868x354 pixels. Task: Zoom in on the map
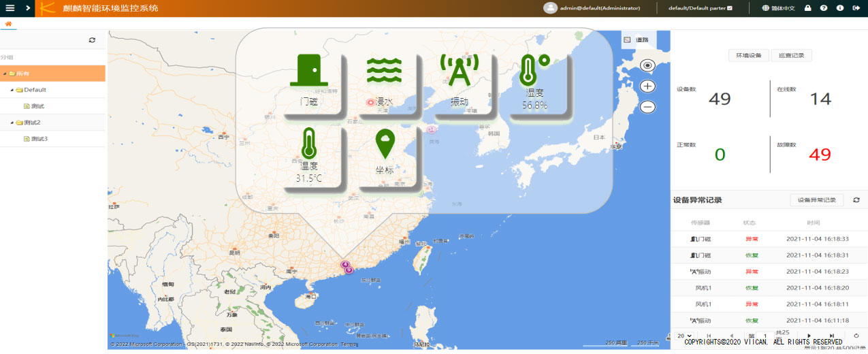(x=647, y=86)
